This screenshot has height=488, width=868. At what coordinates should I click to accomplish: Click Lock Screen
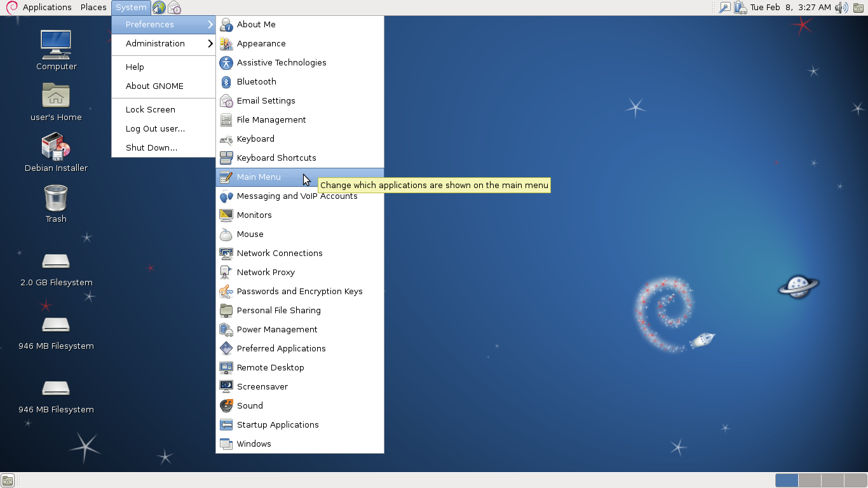pyautogui.click(x=150, y=109)
